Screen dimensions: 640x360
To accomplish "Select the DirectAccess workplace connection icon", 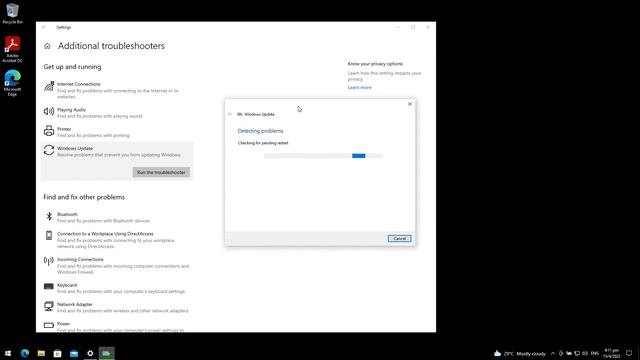I will tap(49, 235).
